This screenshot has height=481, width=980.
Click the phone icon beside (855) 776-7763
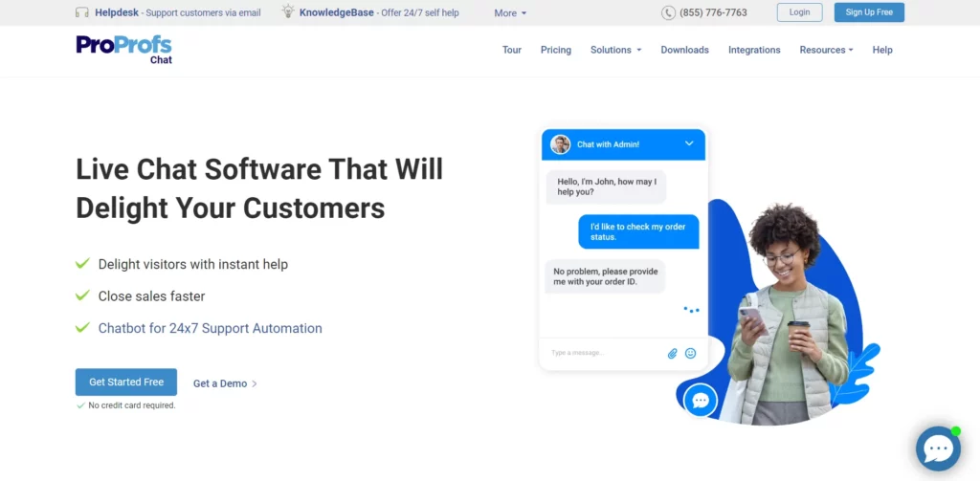[x=668, y=12]
